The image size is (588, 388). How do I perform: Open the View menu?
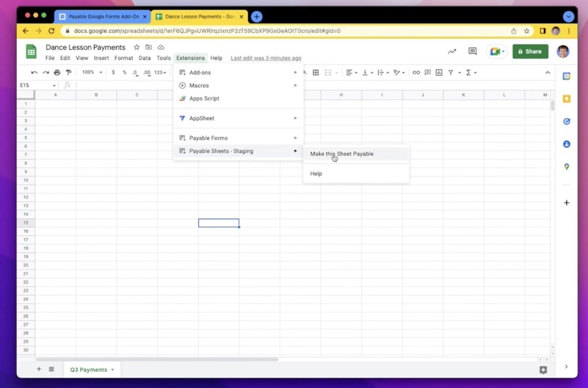tap(82, 58)
